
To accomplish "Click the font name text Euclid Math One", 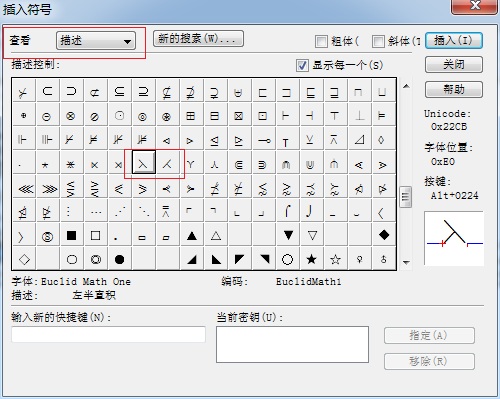I will pyautogui.click(x=86, y=282).
